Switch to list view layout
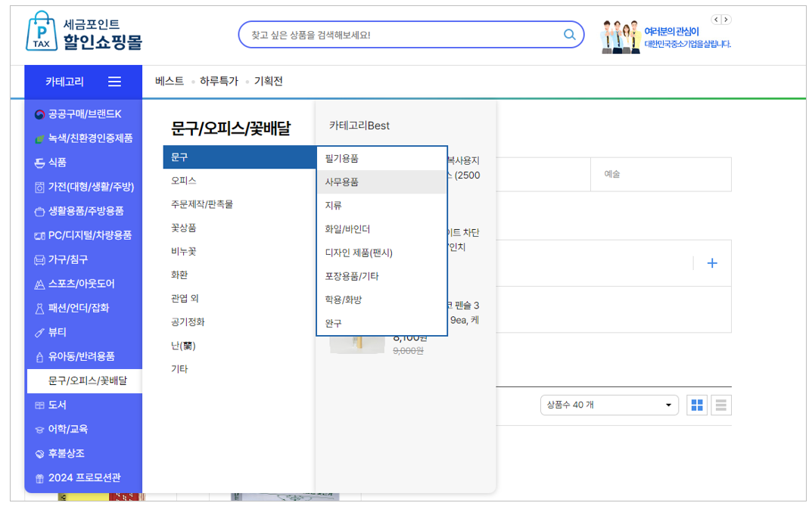Viewport: 812px width, 506px height. (720, 405)
